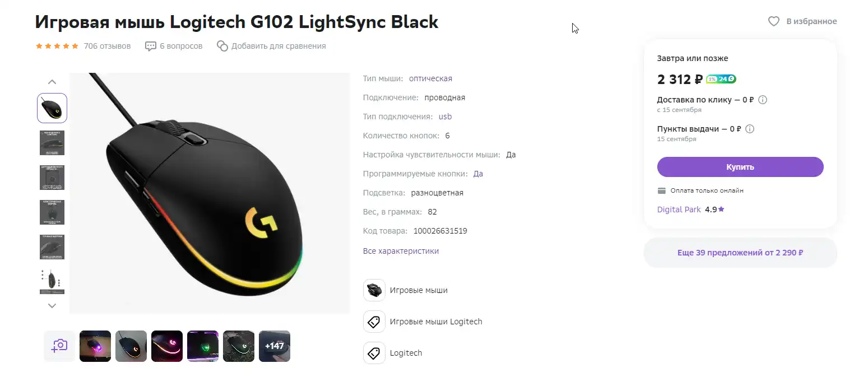Open the +147 more photos thumbnail

(275, 346)
